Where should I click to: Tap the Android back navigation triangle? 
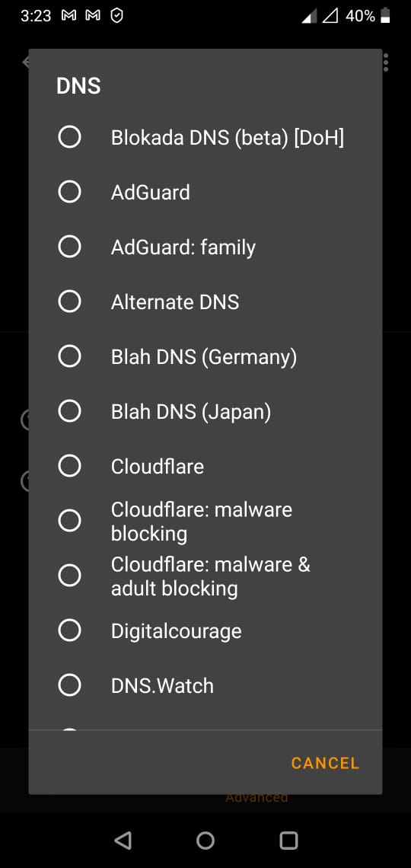123,841
